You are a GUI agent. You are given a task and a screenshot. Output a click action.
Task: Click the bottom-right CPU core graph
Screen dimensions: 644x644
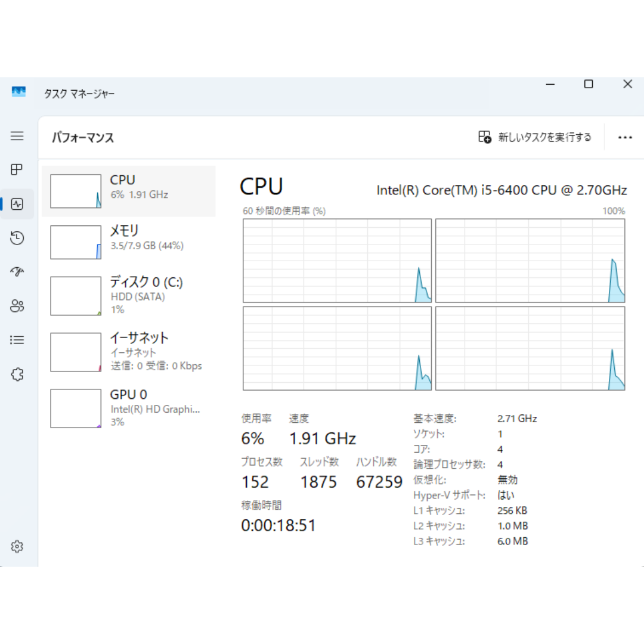(530, 348)
